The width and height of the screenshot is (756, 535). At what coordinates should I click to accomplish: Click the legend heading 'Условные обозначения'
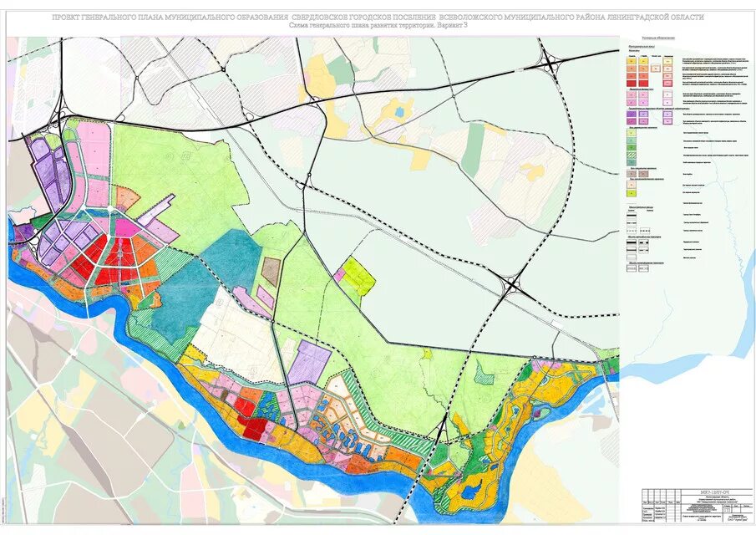coord(658,38)
